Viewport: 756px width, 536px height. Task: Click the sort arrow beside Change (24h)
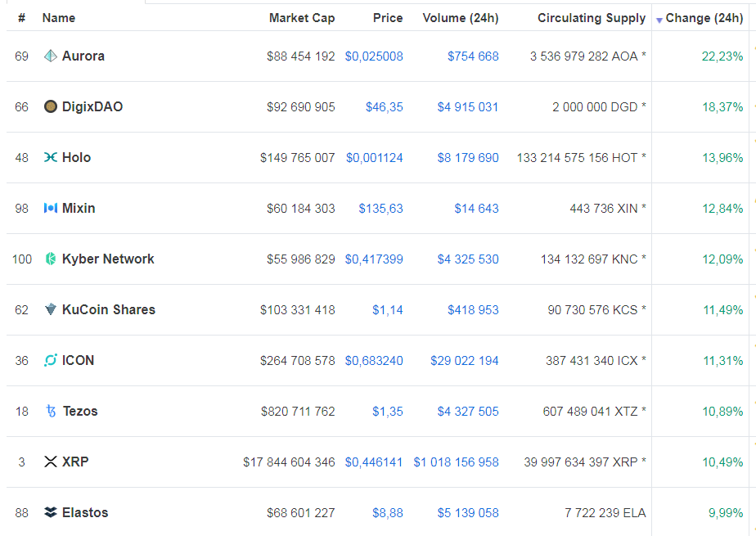click(x=659, y=20)
